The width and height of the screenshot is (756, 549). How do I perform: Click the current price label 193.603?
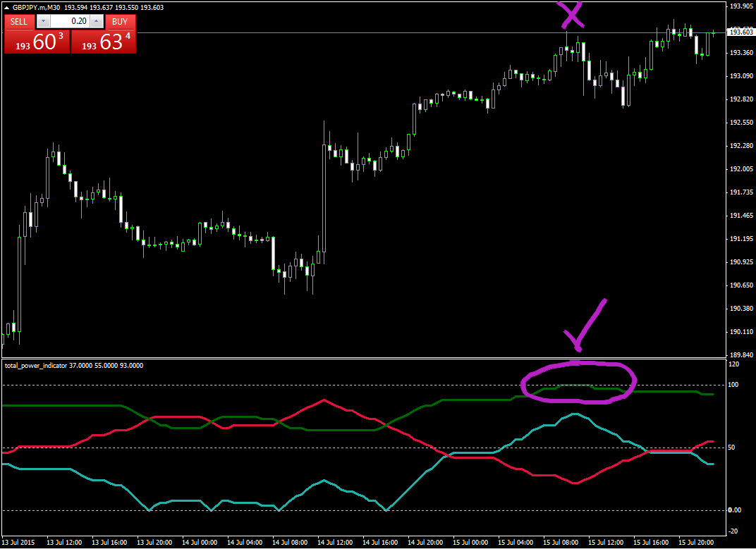[741, 32]
